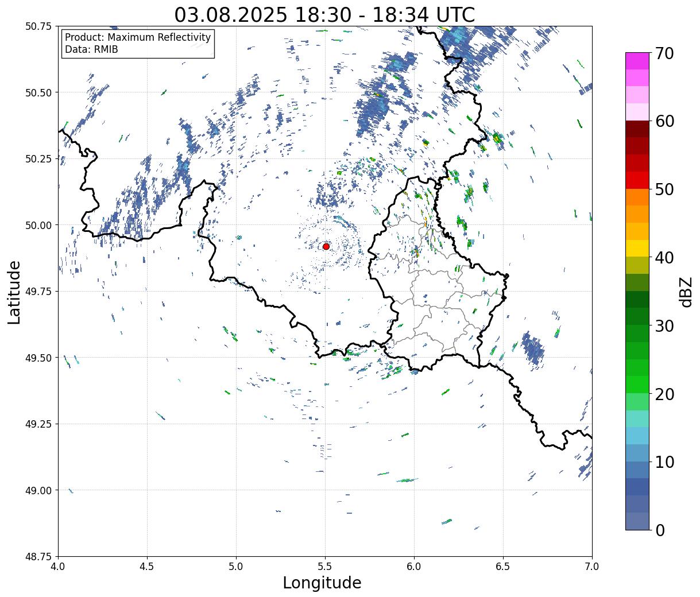The height and width of the screenshot is (597, 700).
Task: Click latitude tick label "49.25"
Action: [x=38, y=424]
